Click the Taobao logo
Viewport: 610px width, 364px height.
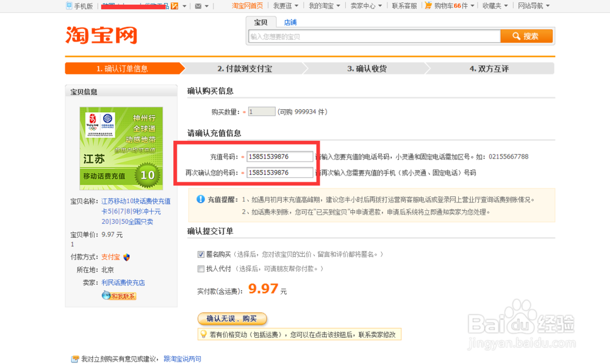pos(100,35)
